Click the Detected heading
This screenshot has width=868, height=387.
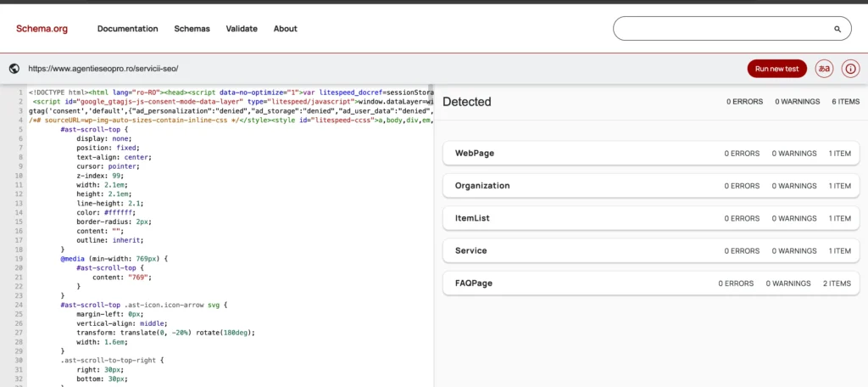pyautogui.click(x=467, y=102)
